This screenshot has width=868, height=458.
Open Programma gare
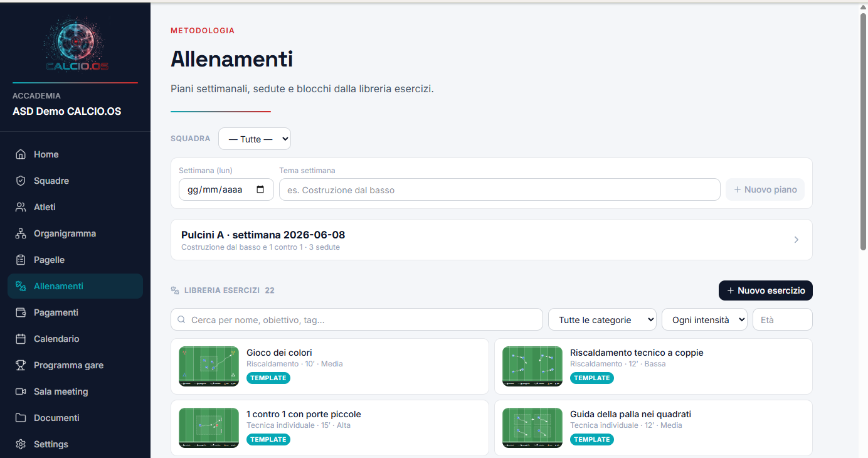click(x=75, y=365)
